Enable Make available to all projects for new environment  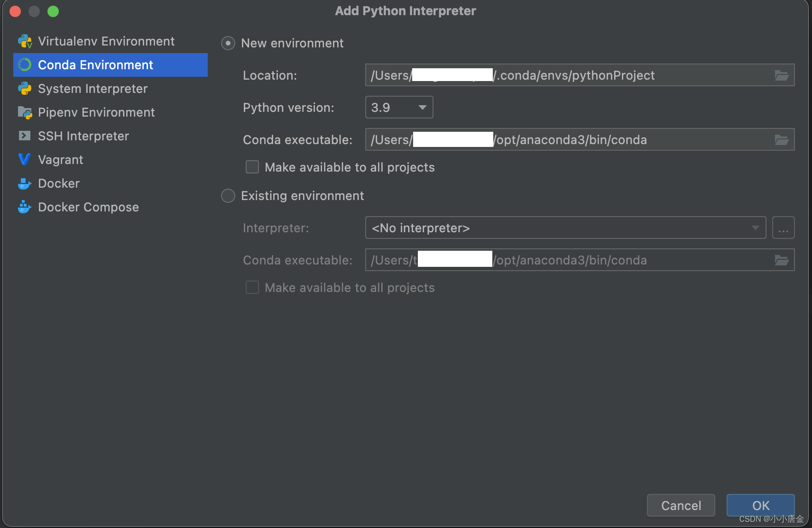pos(252,167)
